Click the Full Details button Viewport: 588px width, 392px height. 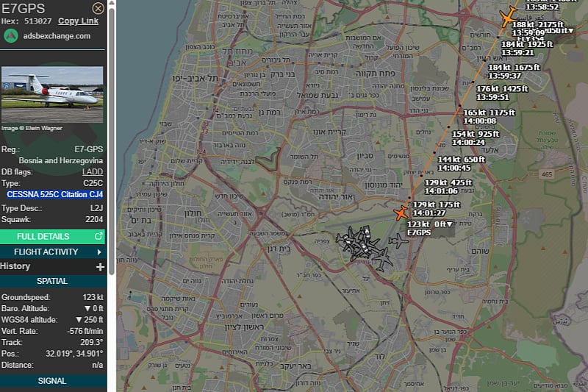[43, 237]
